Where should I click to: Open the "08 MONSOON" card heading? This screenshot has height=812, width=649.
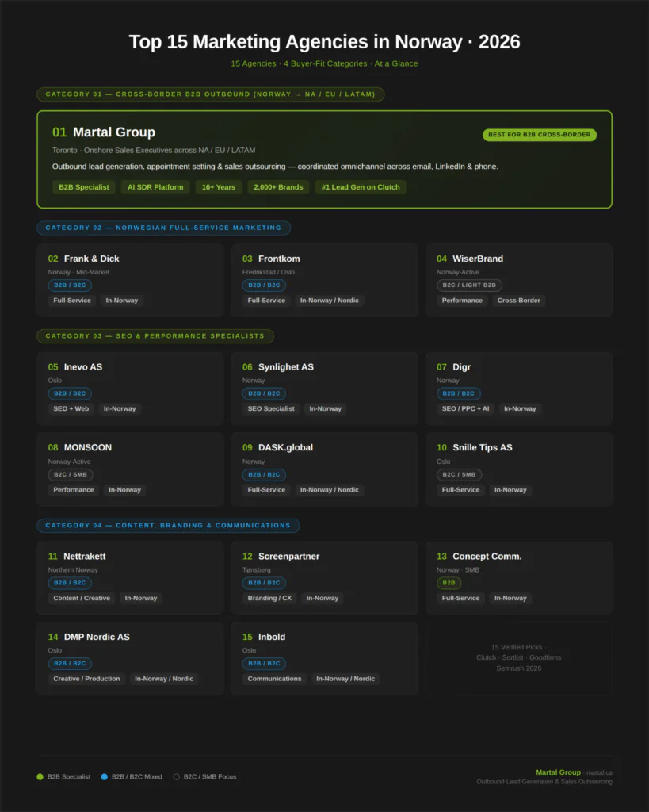80,447
